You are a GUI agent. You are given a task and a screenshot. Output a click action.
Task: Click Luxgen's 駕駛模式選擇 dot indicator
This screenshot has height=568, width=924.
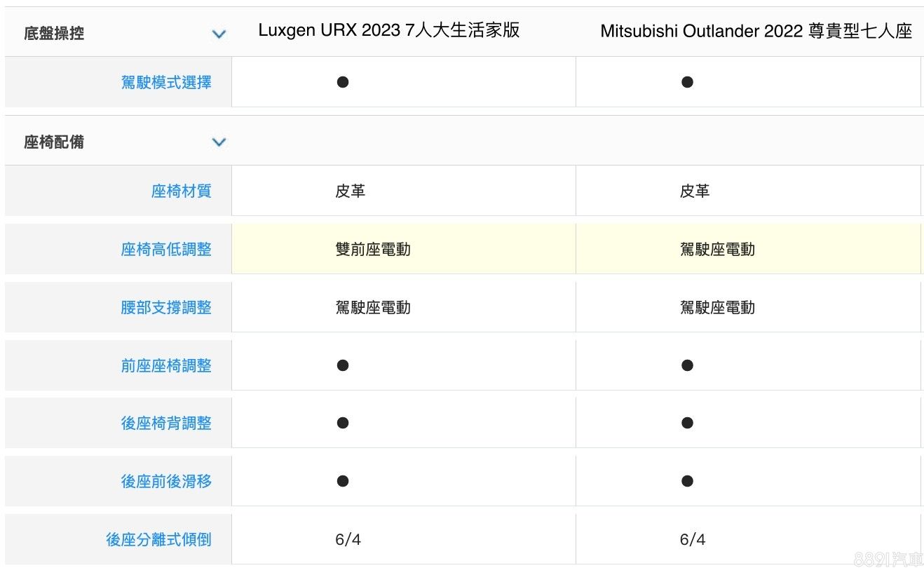point(343,82)
